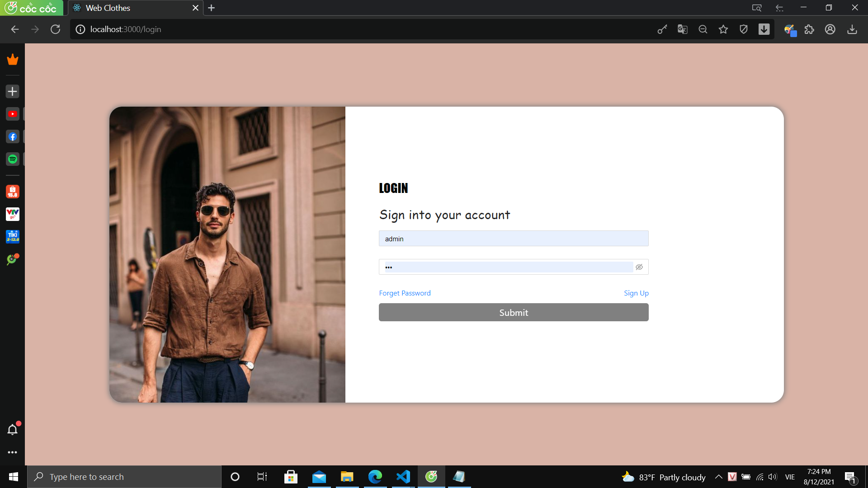Add a new sidebar shortcut with plus icon
The width and height of the screenshot is (868, 488).
coord(13,91)
